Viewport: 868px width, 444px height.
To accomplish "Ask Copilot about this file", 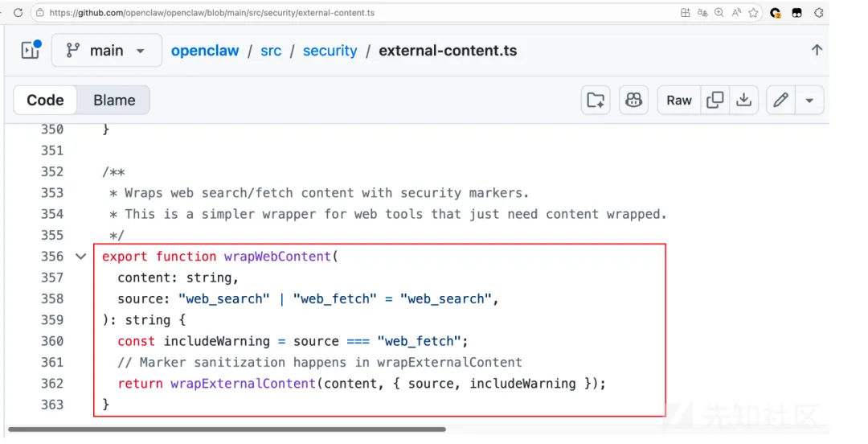I will point(633,100).
